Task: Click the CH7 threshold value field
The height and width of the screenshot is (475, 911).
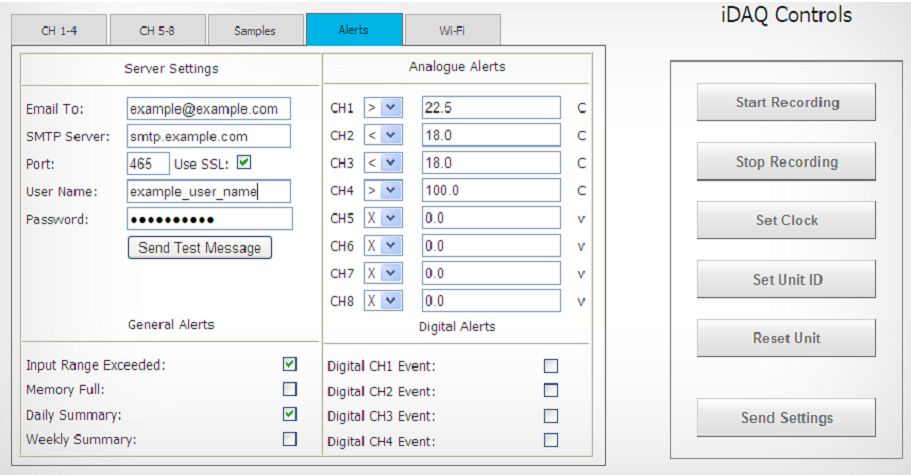Action: [492, 274]
